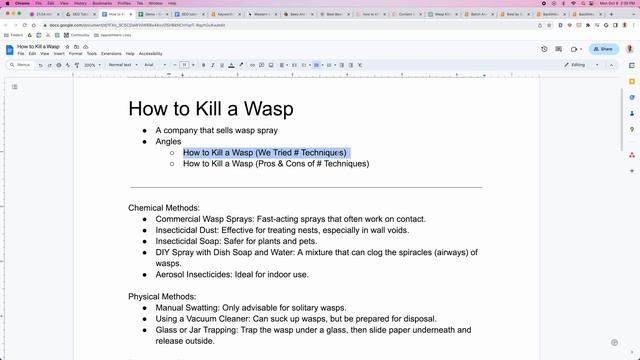Open the Docs Insert menu

(59, 54)
